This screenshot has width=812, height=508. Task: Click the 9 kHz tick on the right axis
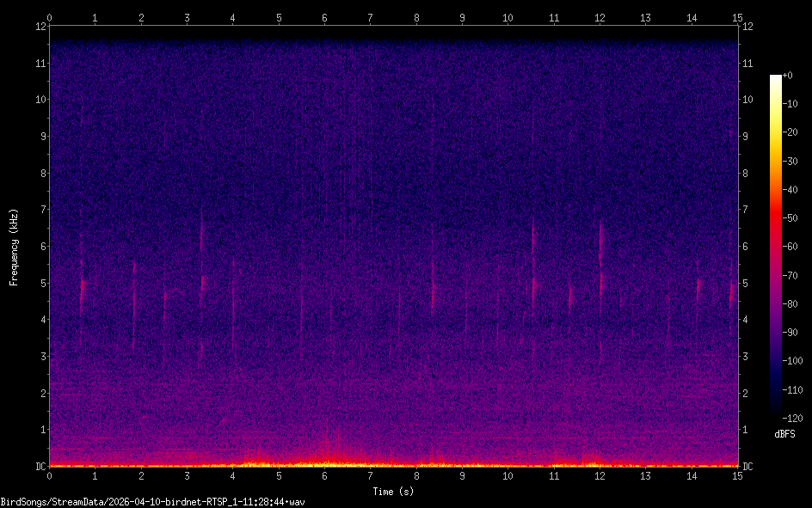(747, 136)
